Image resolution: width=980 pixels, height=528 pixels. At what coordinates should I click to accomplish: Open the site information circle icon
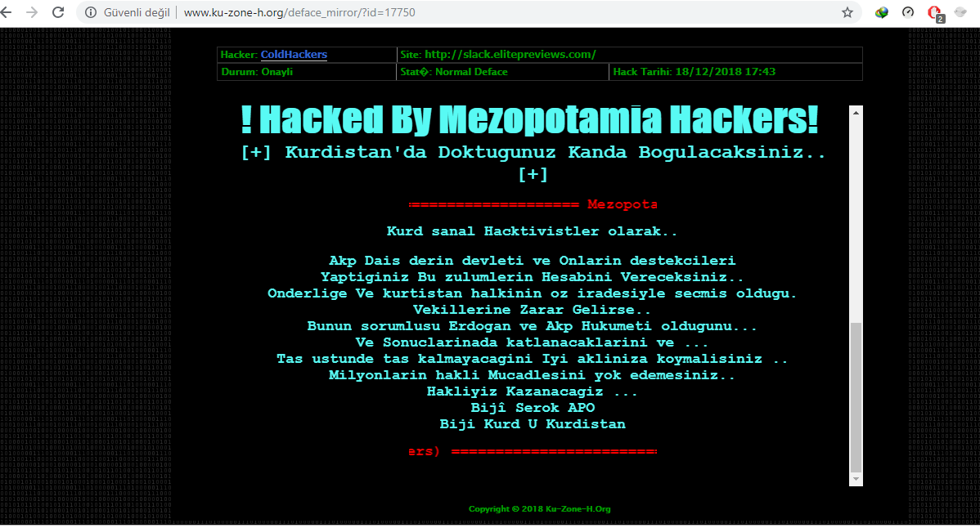tap(91, 12)
